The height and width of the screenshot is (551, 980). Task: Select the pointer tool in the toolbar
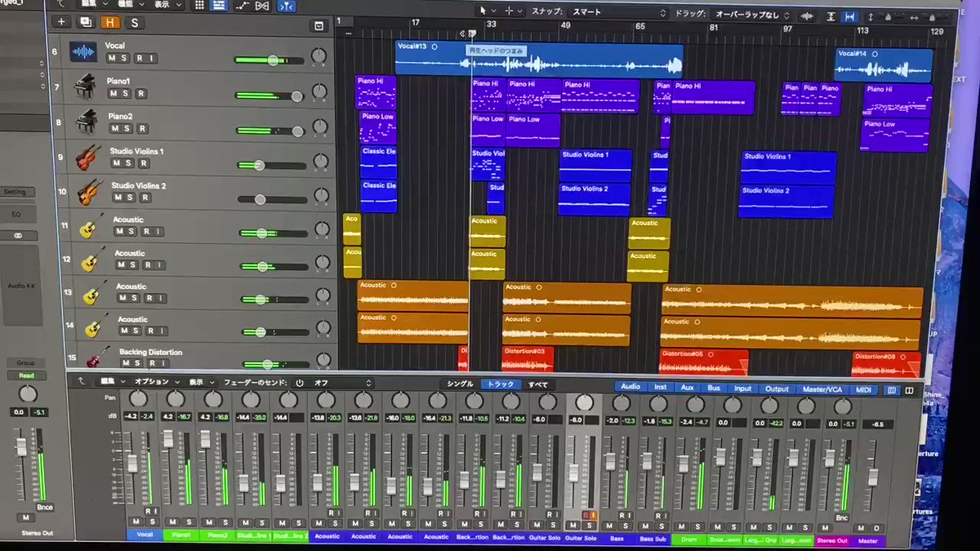point(483,11)
